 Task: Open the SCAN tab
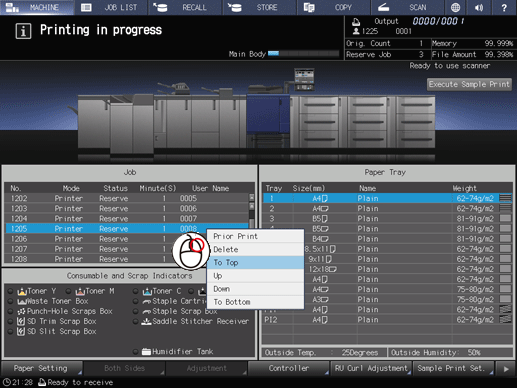407,7
